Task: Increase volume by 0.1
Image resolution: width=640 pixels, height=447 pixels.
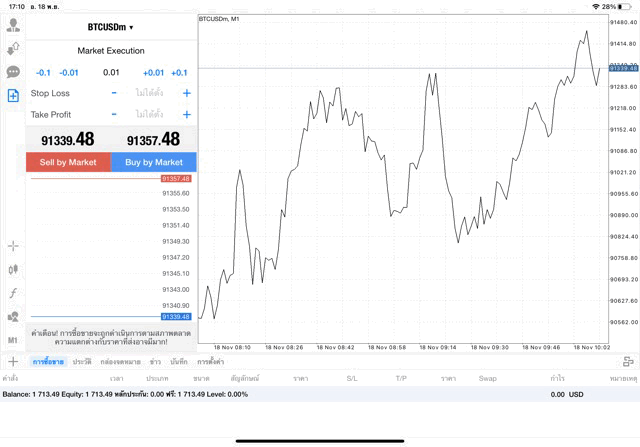Action: pyautogui.click(x=179, y=73)
